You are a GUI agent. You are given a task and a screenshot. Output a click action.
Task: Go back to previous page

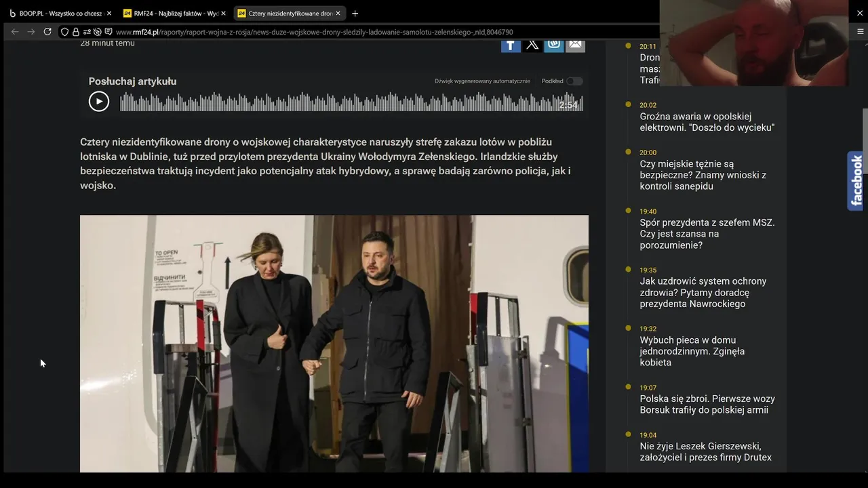point(15,32)
